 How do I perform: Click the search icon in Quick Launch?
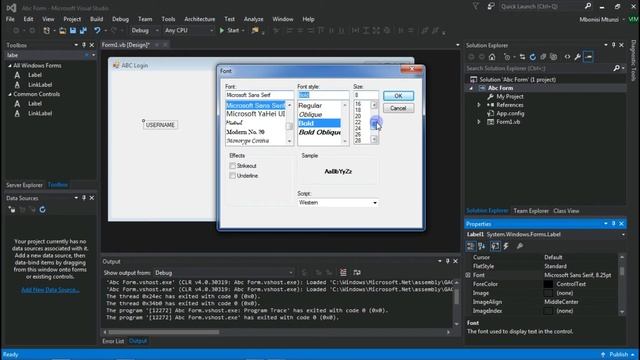588,6
